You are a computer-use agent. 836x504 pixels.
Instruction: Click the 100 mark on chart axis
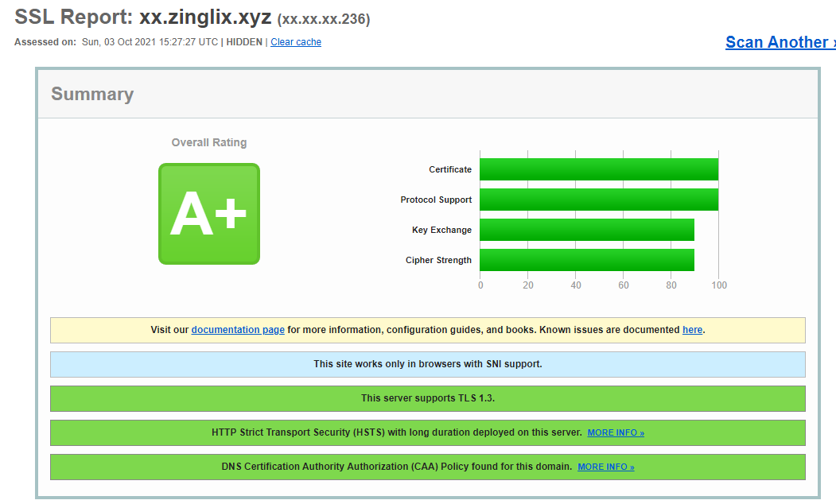click(x=718, y=285)
